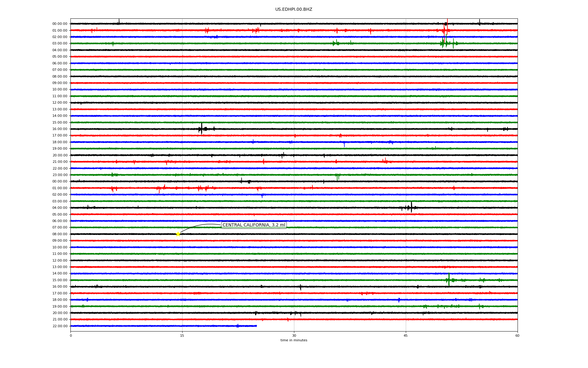This screenshot has width=588, height=368.
Task: Click the x-axis tick label 45
Action: (405, 335)
